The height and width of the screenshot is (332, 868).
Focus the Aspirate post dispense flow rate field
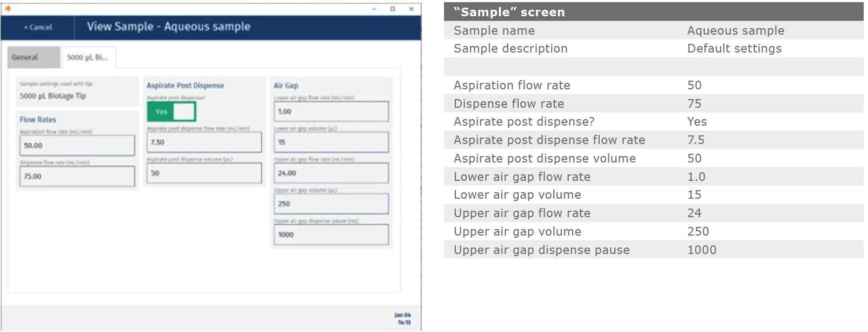coord(204,142)
